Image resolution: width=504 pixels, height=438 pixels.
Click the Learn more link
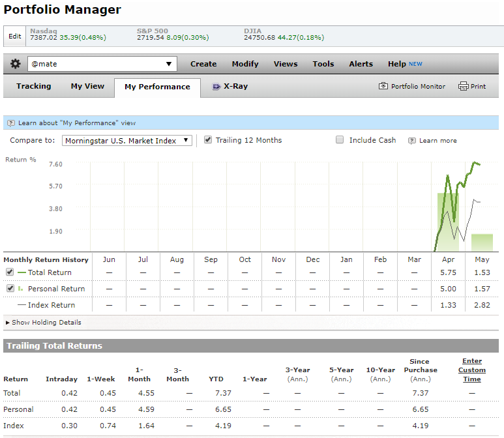click(x=437, y=141)
